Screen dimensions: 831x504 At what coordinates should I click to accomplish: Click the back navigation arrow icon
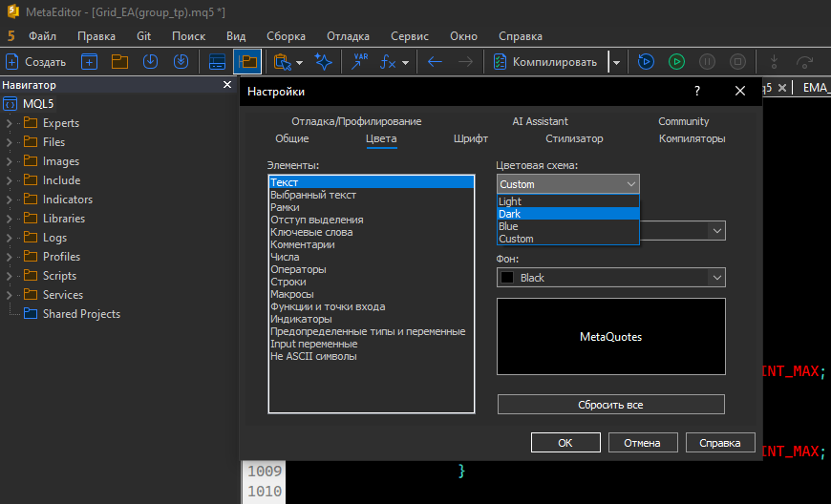(x=435, y=62)
